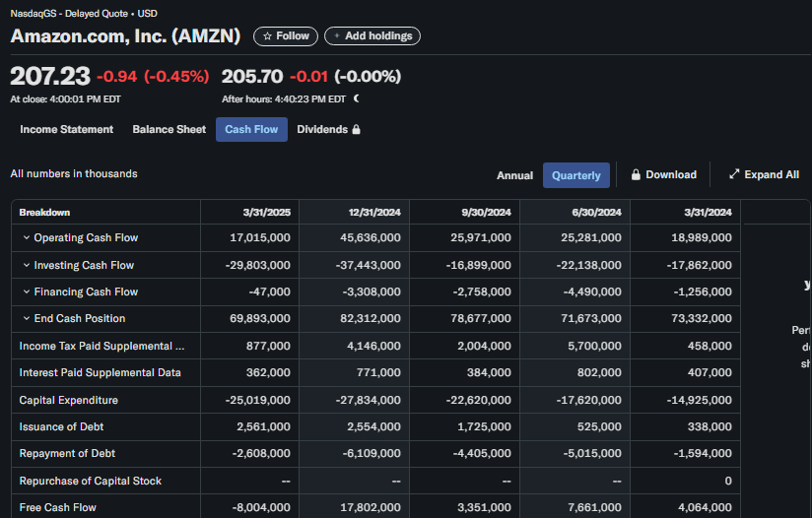Click the 3/31/2024 column header
The image size is (812, 518).
coord(708,212)
